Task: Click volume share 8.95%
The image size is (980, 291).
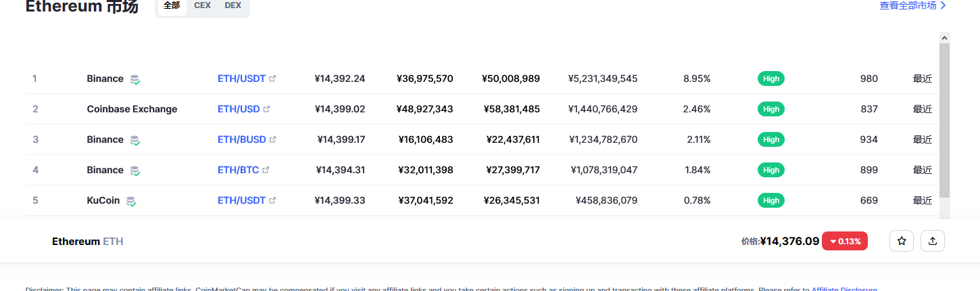Action: coord(697,79)
